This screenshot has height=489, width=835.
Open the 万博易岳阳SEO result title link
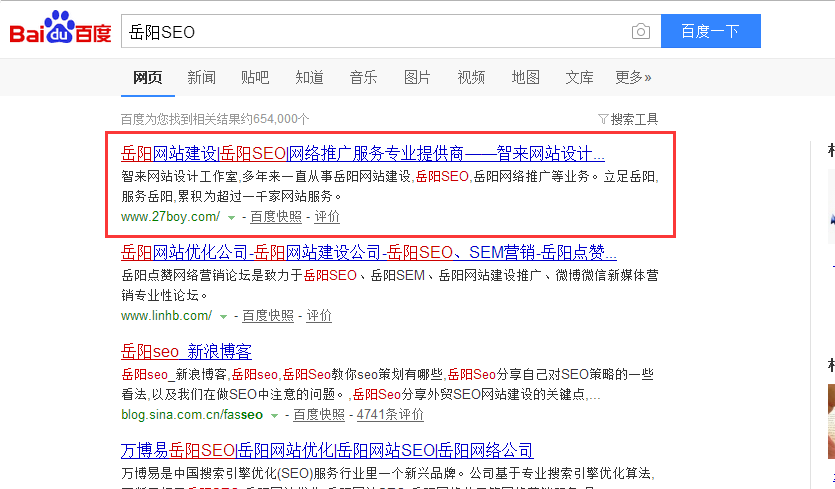coord(327,451)
